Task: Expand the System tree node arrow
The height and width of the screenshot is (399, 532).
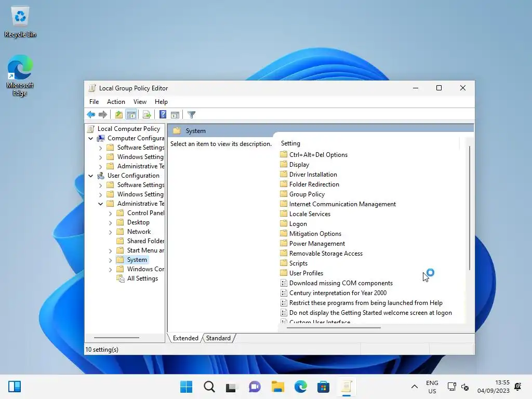Action: 110,260
